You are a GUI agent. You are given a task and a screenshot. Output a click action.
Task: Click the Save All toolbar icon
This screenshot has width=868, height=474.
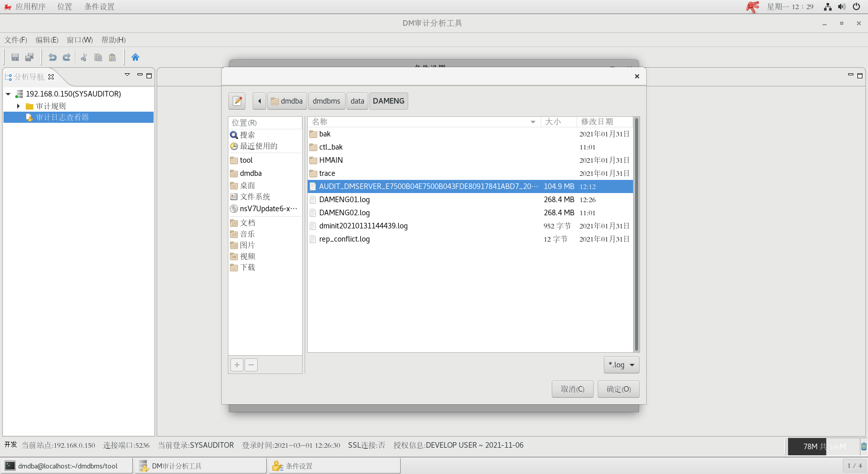(x=29, y=57)
